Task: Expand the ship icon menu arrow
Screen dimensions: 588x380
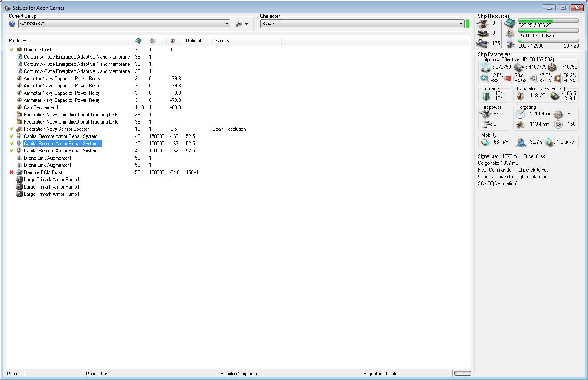Action: (247, 24)
